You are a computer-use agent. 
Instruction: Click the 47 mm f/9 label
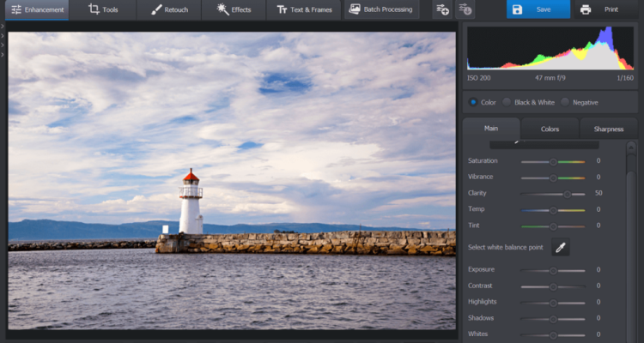(x=550, y=77)
